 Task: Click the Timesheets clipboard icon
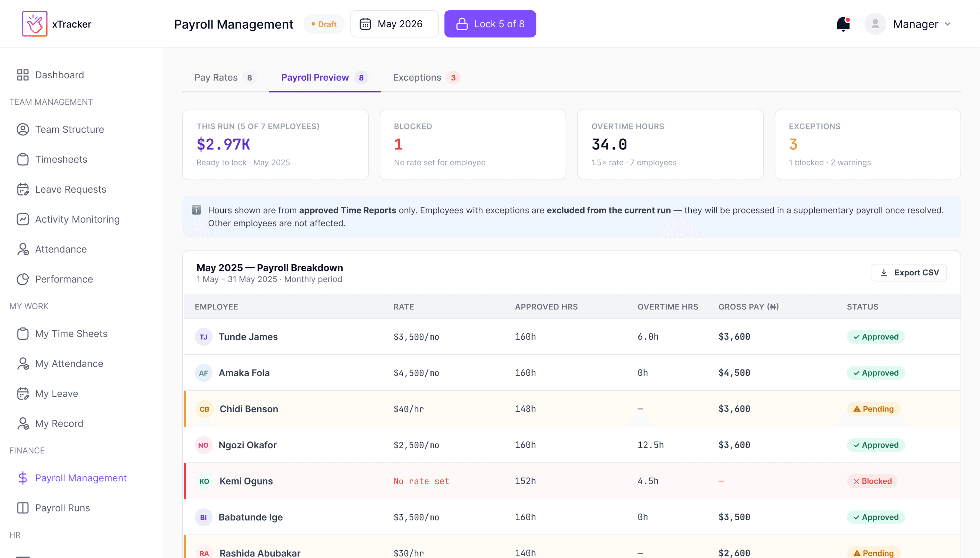click(x=23, y=159)
